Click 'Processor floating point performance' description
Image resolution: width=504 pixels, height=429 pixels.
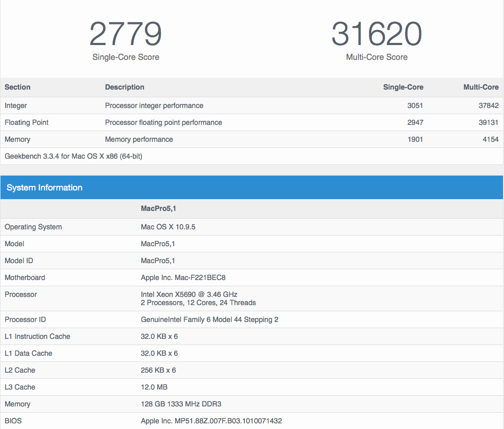pyautogui.click(x=163, y=122)
